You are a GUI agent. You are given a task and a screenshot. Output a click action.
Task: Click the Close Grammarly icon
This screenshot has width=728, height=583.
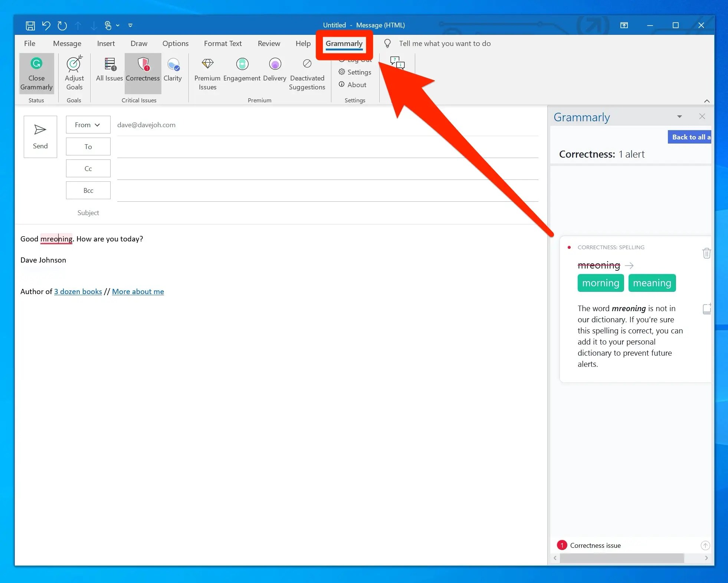(x=36, y=64)
